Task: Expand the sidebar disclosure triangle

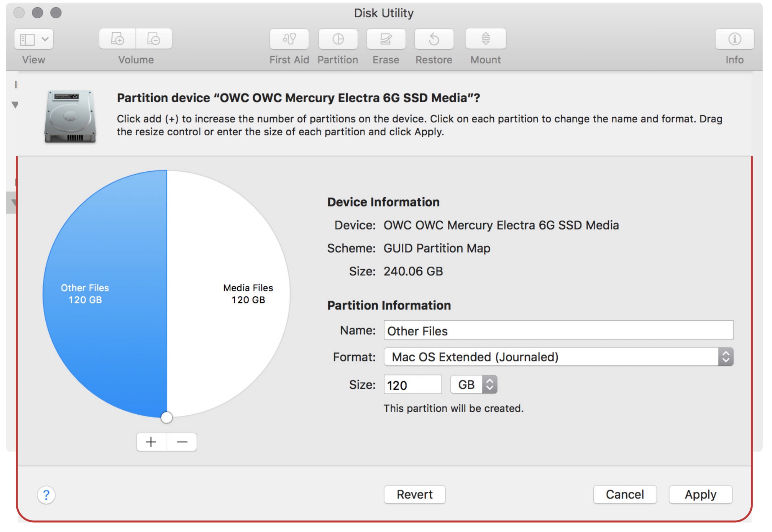Action: click(15, 105)
